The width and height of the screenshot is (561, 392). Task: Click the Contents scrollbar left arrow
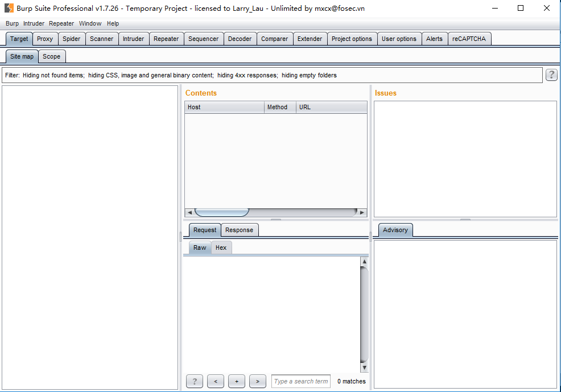click(x=189, y=212)
